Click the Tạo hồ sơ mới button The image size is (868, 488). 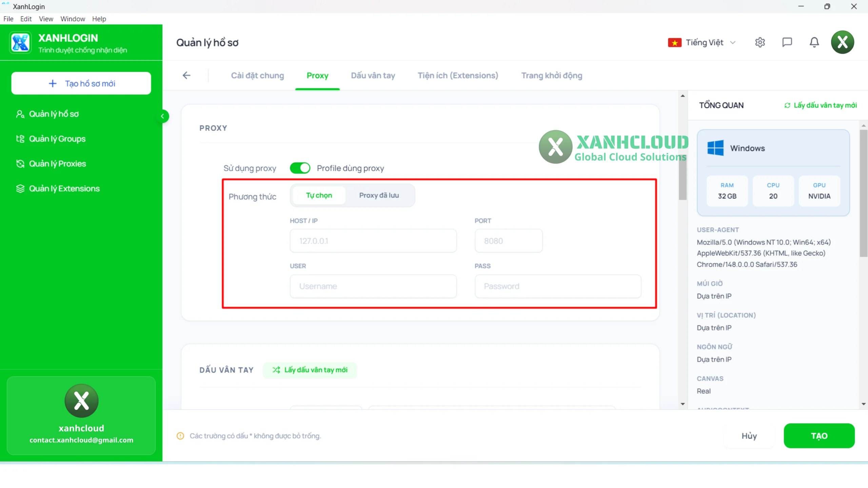[x=81, y=83]
